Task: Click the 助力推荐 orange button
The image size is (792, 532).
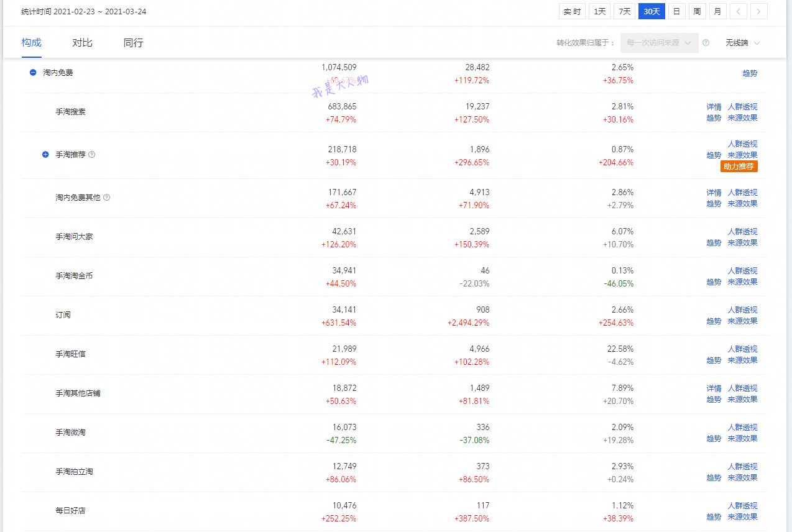Action: (x=739, y=167)
